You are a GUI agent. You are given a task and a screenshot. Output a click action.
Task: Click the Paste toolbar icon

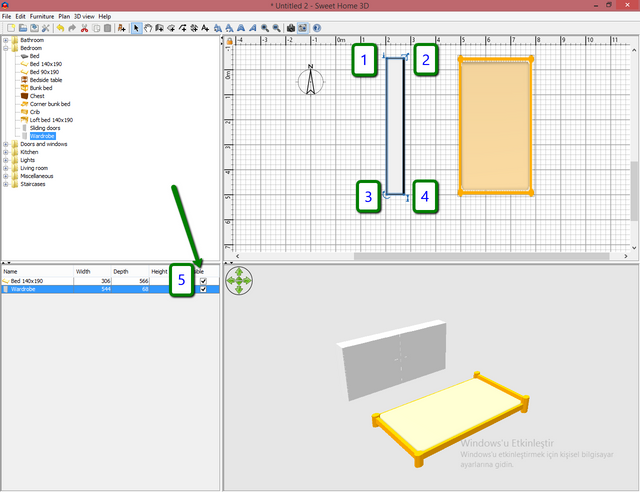pyautogui.click(x=107, y=28)
